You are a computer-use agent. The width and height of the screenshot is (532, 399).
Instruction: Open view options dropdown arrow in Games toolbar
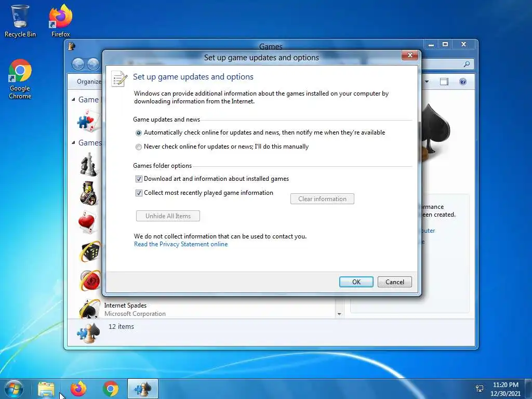tap(427, 82)
